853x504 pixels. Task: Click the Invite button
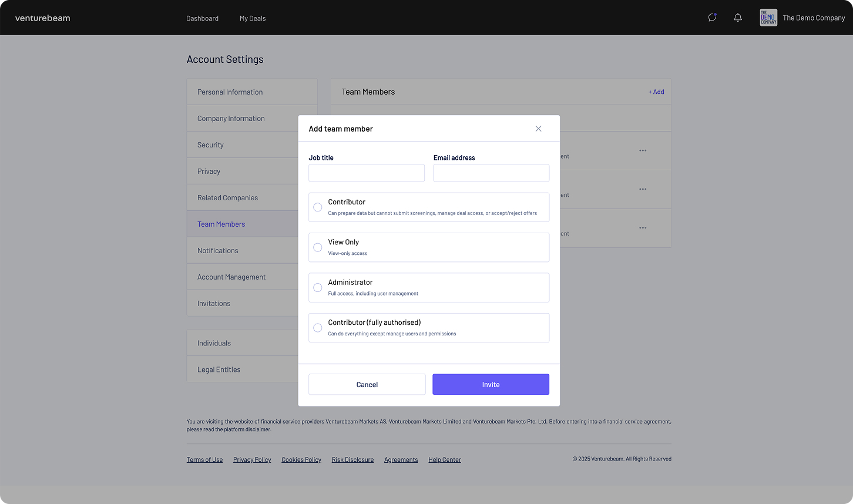click(491, 385)
